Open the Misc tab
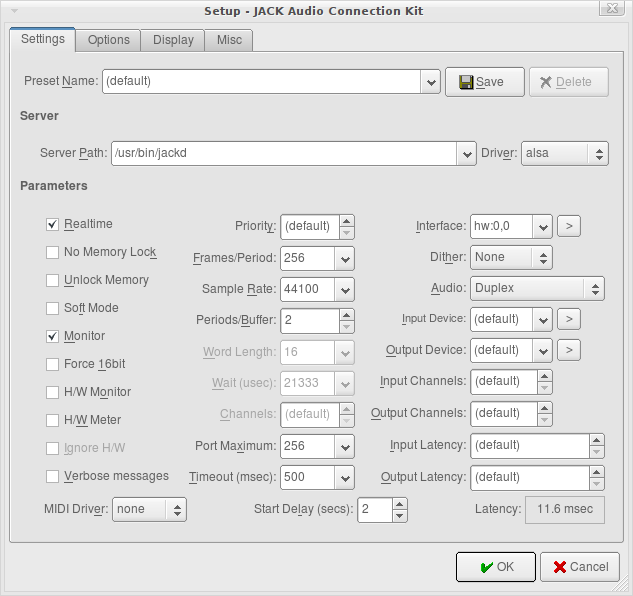The height and width of the screenshot is (596, 633). (x=229, y=40)
